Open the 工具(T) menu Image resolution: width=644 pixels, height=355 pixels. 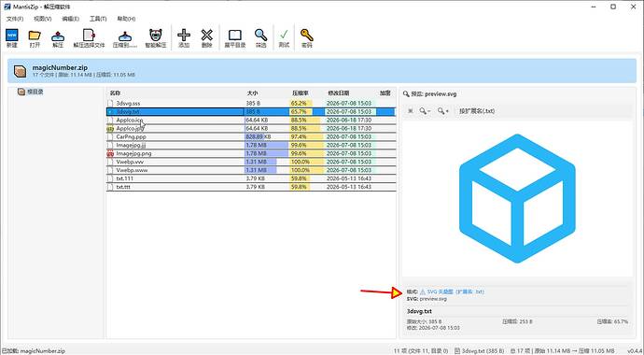[98, 19]
